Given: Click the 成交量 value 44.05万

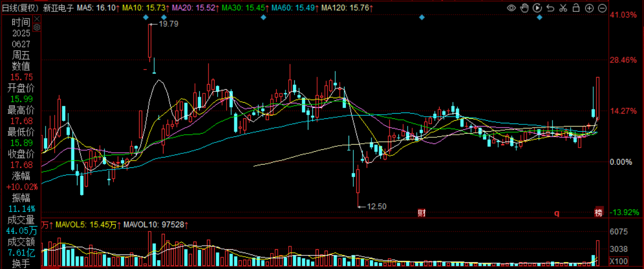Looking at the screenshot, I should [21, 230].
